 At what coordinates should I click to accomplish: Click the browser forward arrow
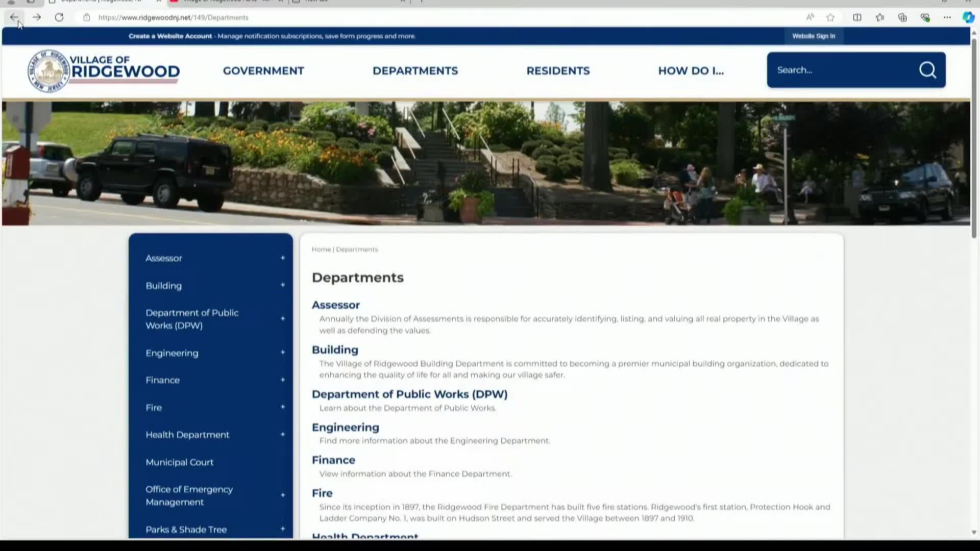[x=37, y=17]
